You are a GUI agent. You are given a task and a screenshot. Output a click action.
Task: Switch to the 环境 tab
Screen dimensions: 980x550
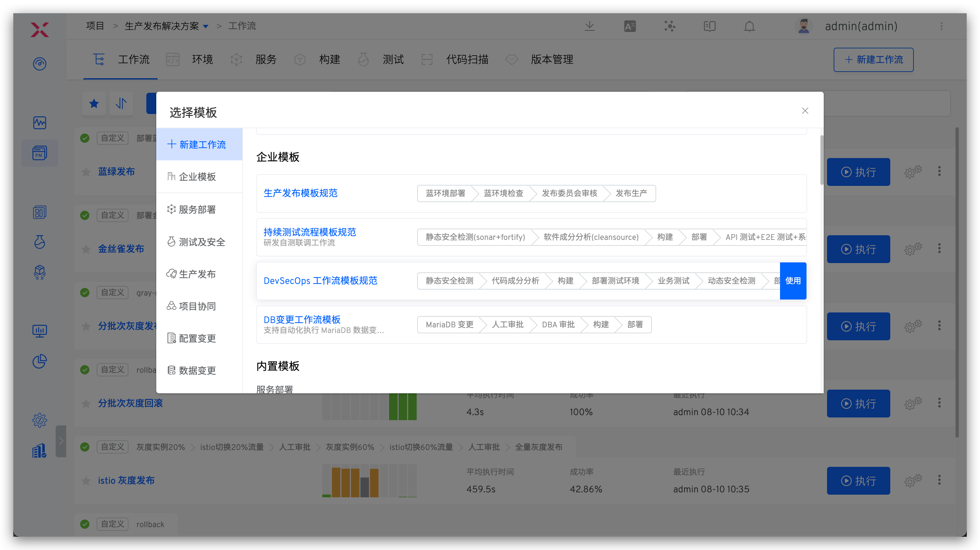pos(202,59)
